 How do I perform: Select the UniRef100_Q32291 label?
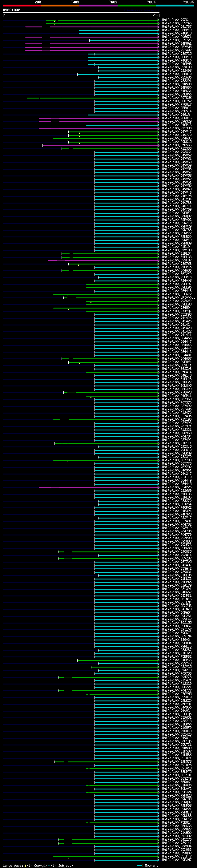[176, 81]
